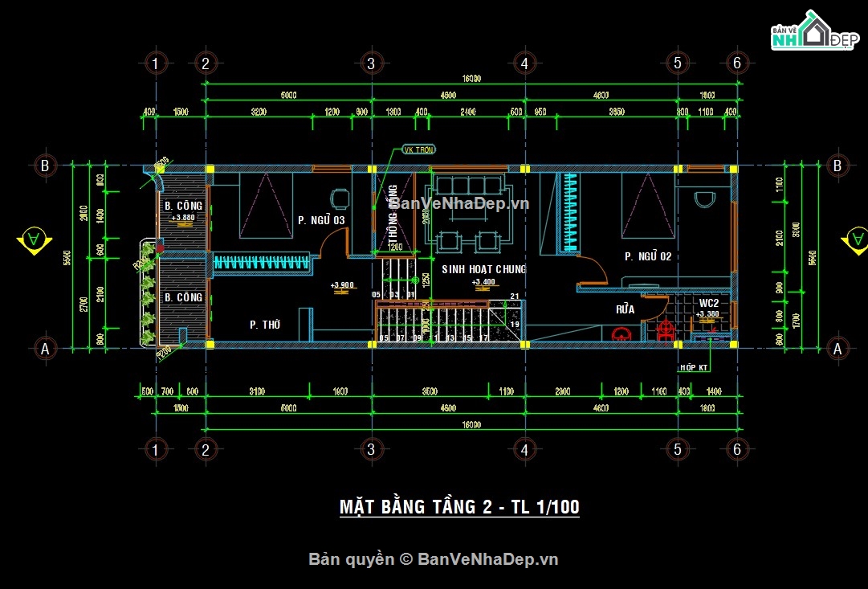Click the cyan wardrobe in P. NGỦ 03
Screen dimensions: 868x589
click(x=261, y=262)
